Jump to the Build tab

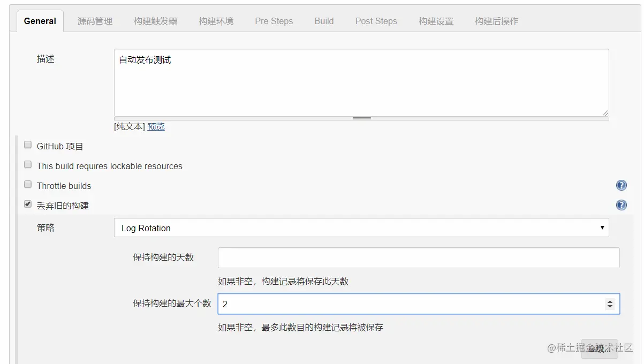(x=324, y=21)
